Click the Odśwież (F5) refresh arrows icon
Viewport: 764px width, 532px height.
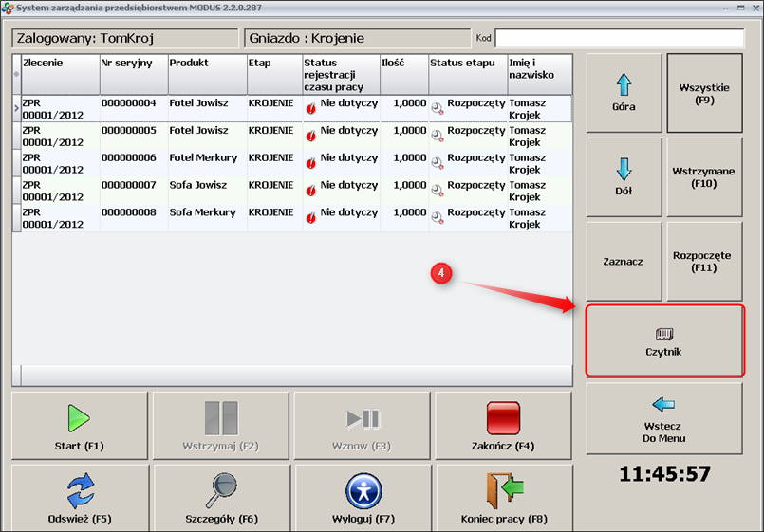coord(80,490)
